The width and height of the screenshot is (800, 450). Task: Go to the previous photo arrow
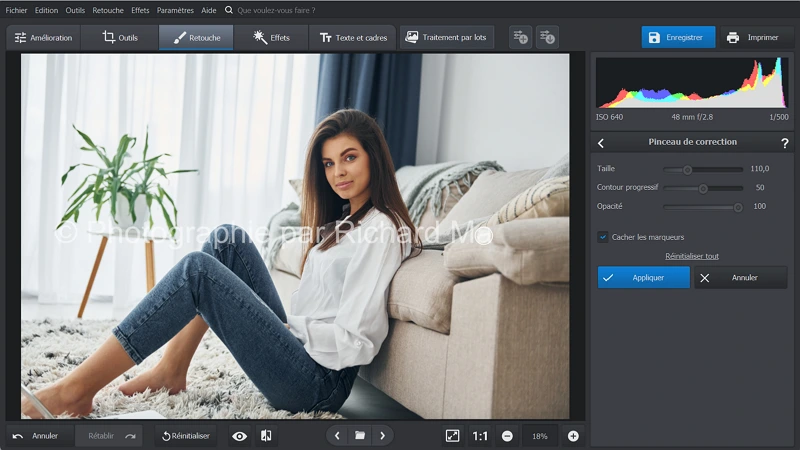click(337, 436)
